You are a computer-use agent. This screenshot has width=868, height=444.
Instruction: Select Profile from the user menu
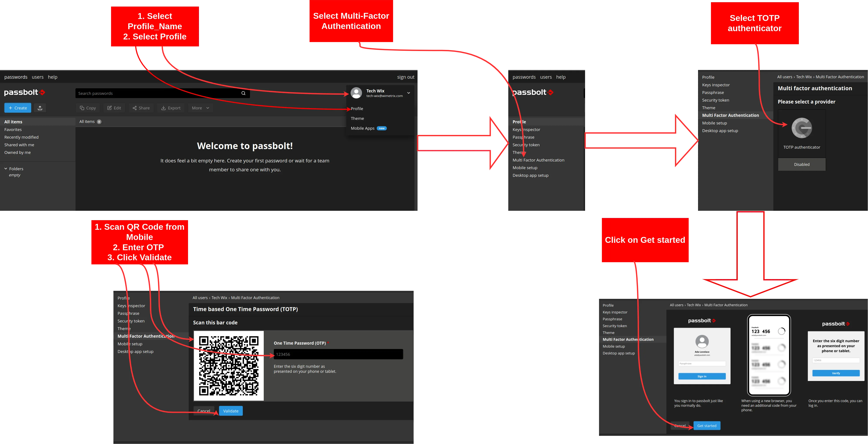(357, 108)
